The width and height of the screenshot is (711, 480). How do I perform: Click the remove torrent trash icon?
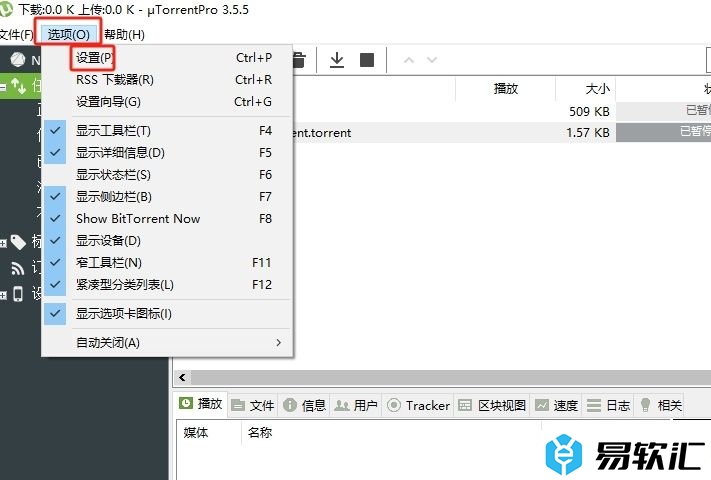click(x=299, y=60)
